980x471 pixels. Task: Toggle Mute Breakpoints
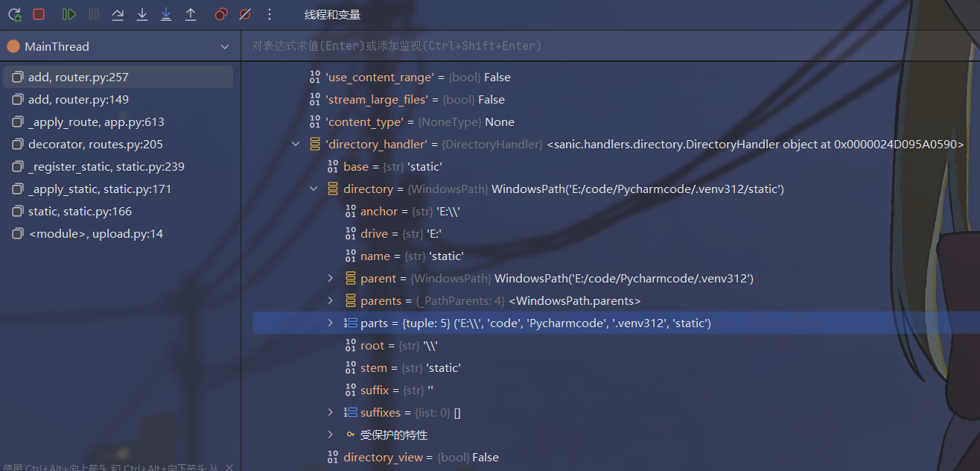click(245, 14)
